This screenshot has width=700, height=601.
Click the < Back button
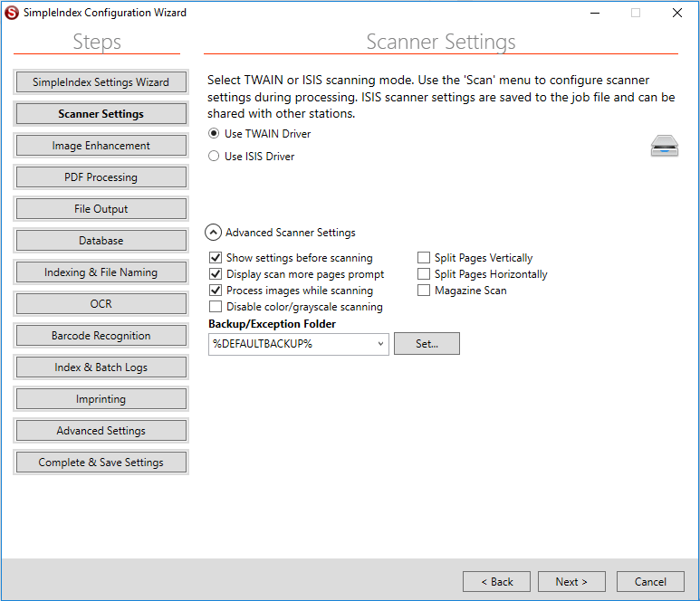point(496,582)
